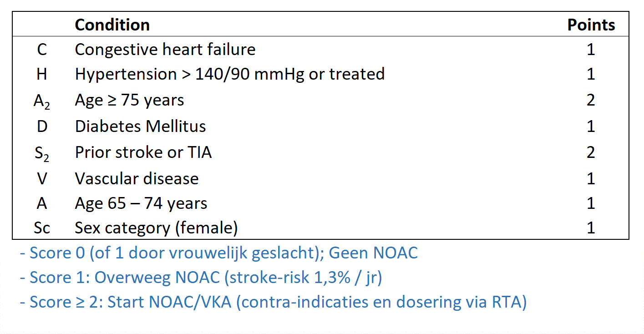Click the letter H abbreviation
The height and width of the screenshot is (334, 644).
tap(42, 74)
